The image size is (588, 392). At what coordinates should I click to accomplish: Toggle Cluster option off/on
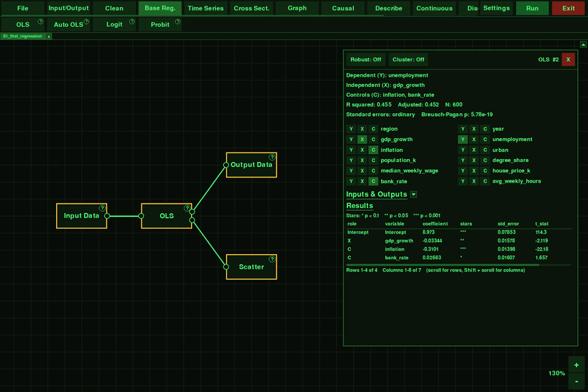tap(409, 60)
